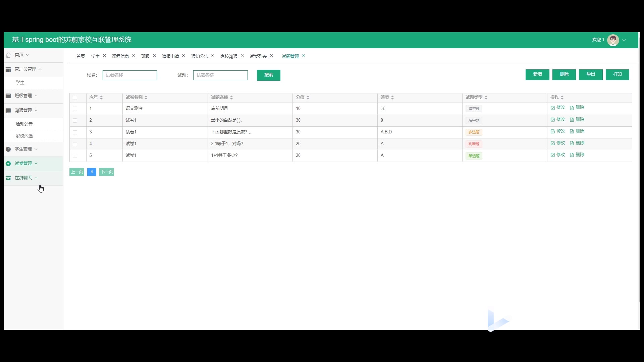Close the 学生 tab
The image size is (644, 362).
tap(104, 56)
